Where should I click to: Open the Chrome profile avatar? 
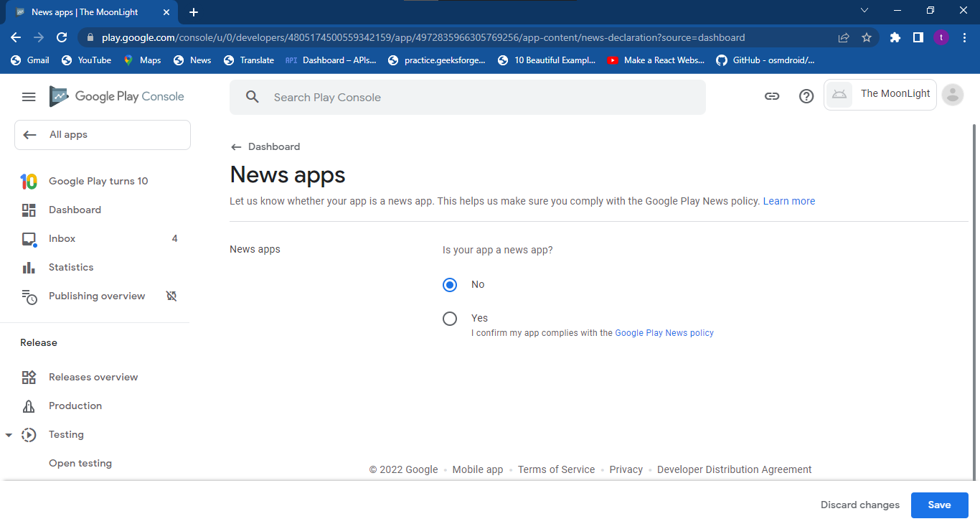(941, 37)
